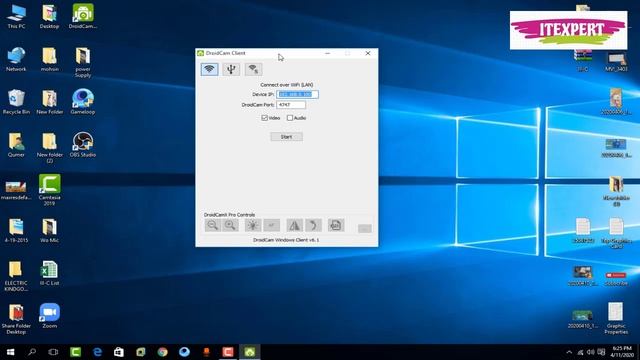Select the OBS Studio desktop shortcut
The width and height of the screenshot is (640, 360).
pyautogui.click(x=82, y=145)
